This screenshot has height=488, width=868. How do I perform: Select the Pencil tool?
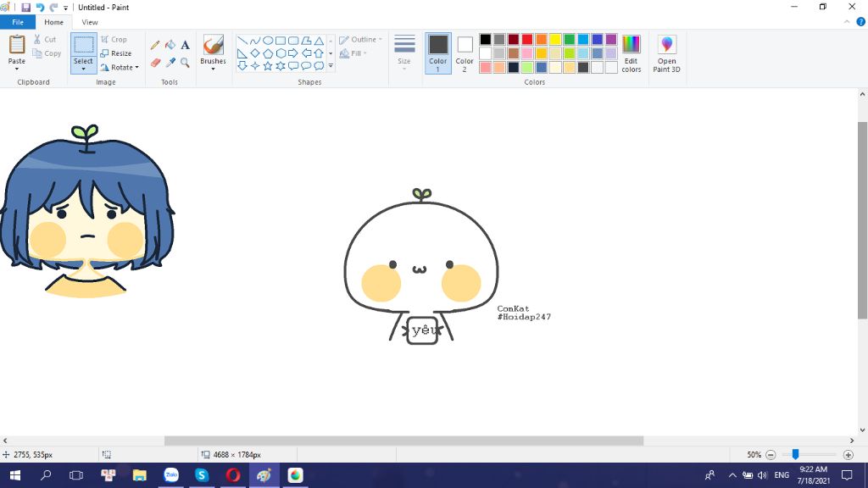click(155, 46)
